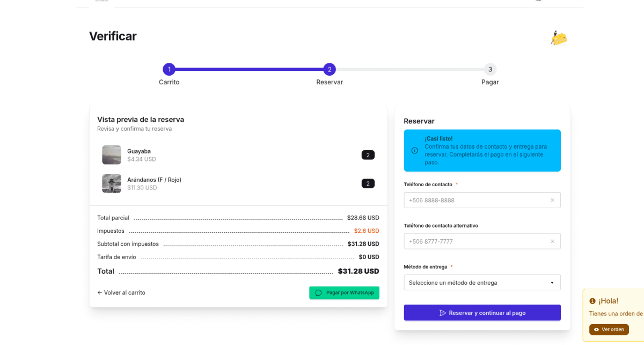Click the Guayaba product thumbnail
Screen dimensions: 644x345
coord(111,155)
